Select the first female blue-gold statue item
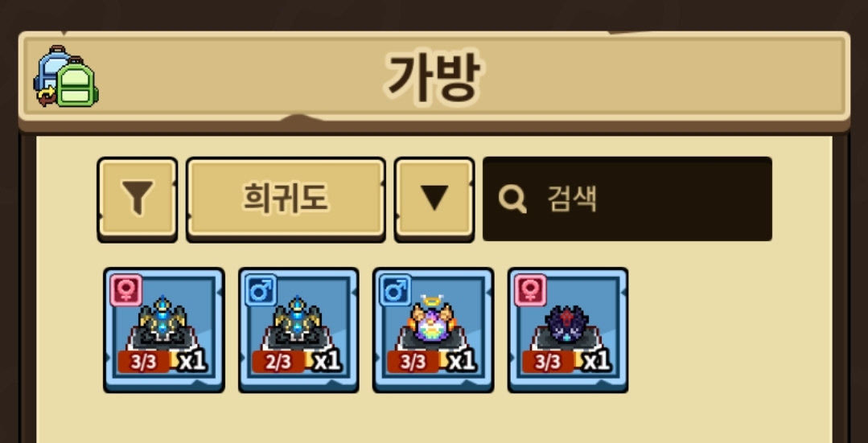The width and height of the screenshot is (868, 443). pos(164,330)
